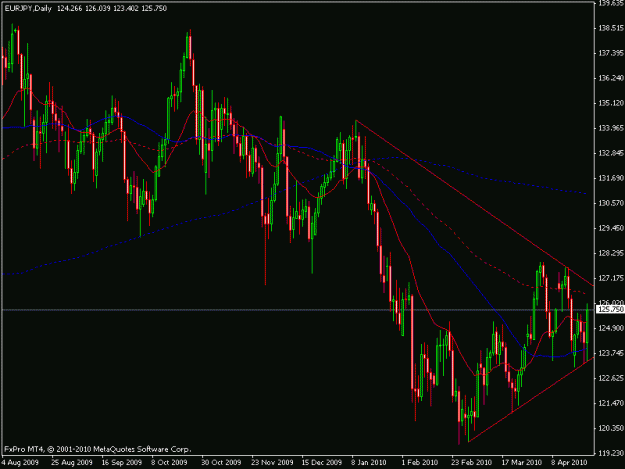The width and height of the screenshot is (625, 469).
Task: Select the date label 30 Oct 2009
Action: click(221, 463)
